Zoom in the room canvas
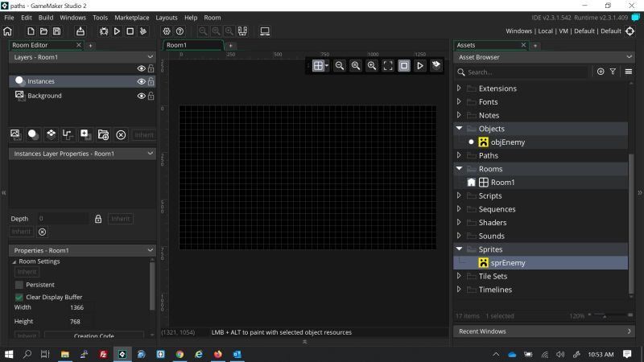The height and width of the screenshot is (362, 644). [x=372, y=66]
